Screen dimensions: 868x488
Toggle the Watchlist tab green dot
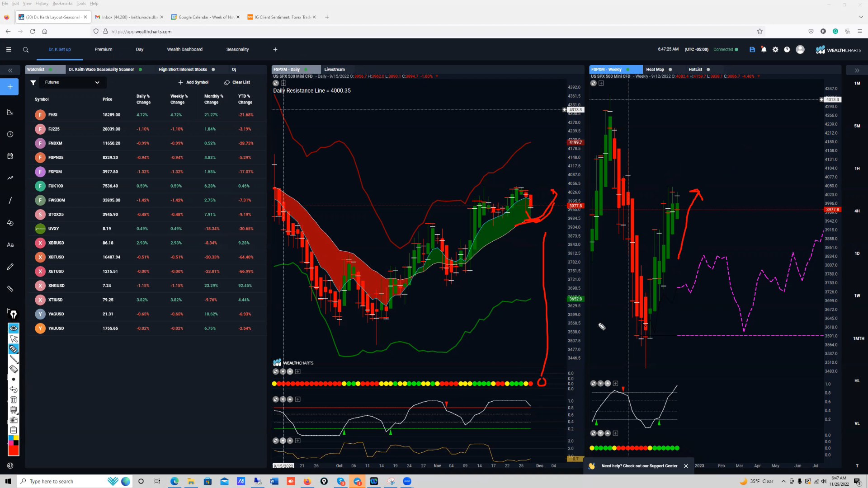coord(50,70)
